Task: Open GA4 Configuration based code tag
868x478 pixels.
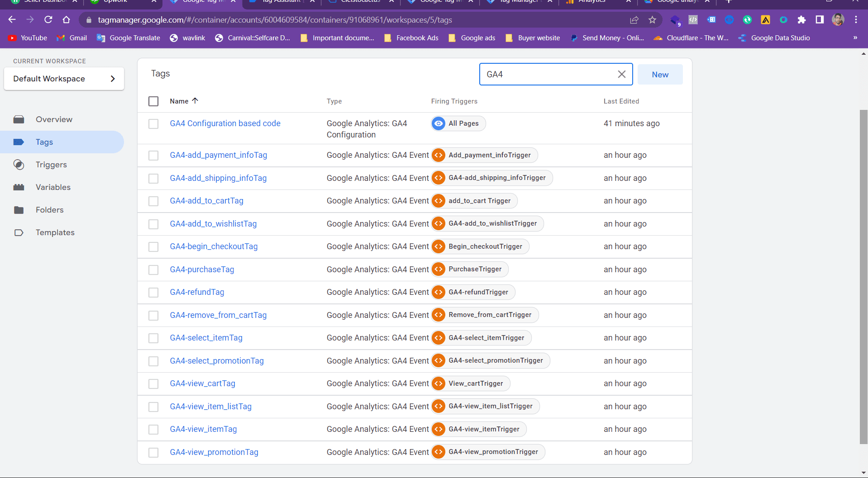Action: 225,123
